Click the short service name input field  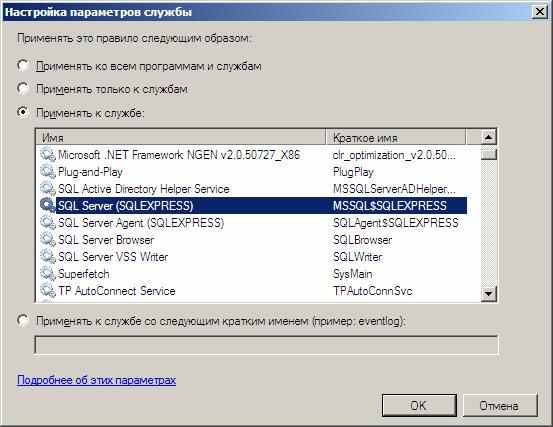click(266, 345)
